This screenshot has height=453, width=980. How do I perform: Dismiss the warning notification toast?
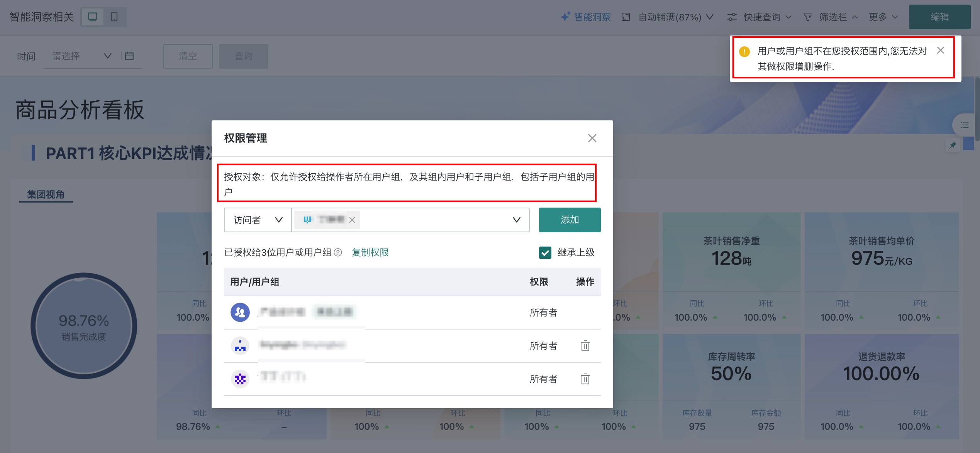(x=941, y=51)
